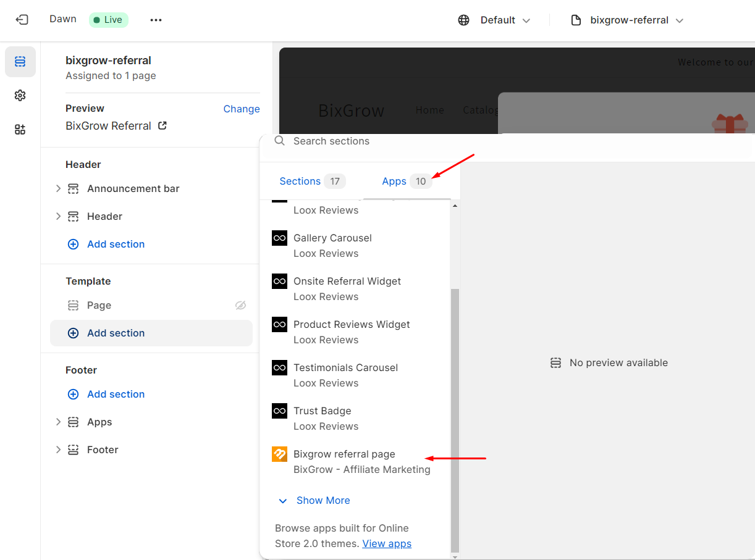Open the three-dot more actions menu
This screenshot has width=755, height=560.
(156, 20)
